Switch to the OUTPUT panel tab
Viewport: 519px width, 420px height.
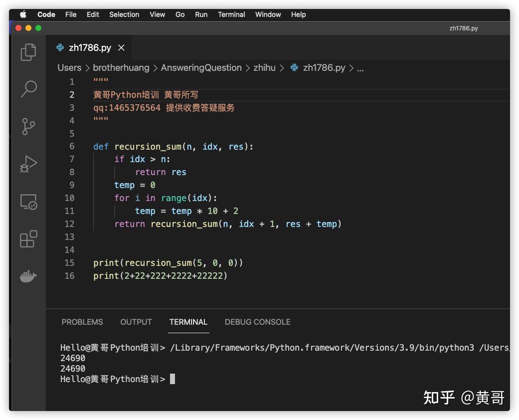click(136, 322)
